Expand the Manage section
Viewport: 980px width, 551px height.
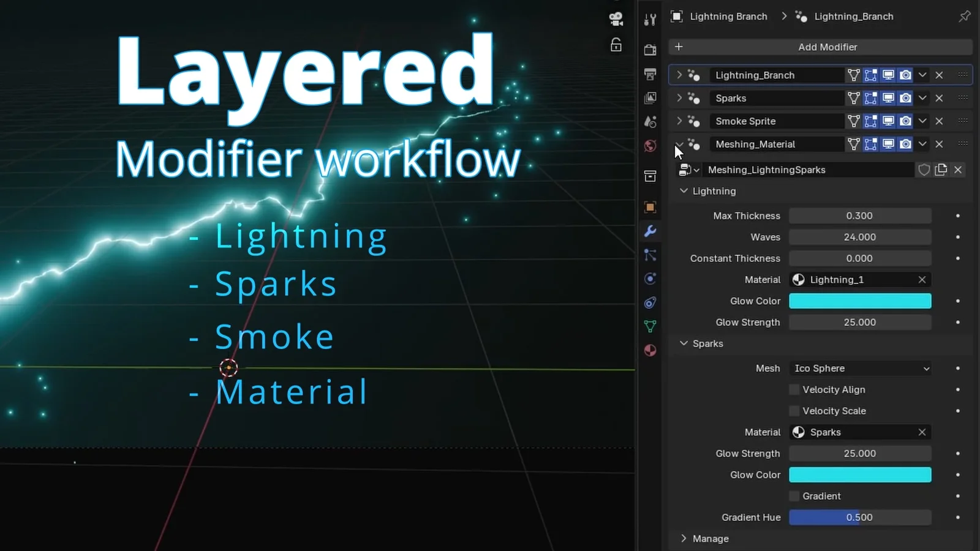click(684, 539)
